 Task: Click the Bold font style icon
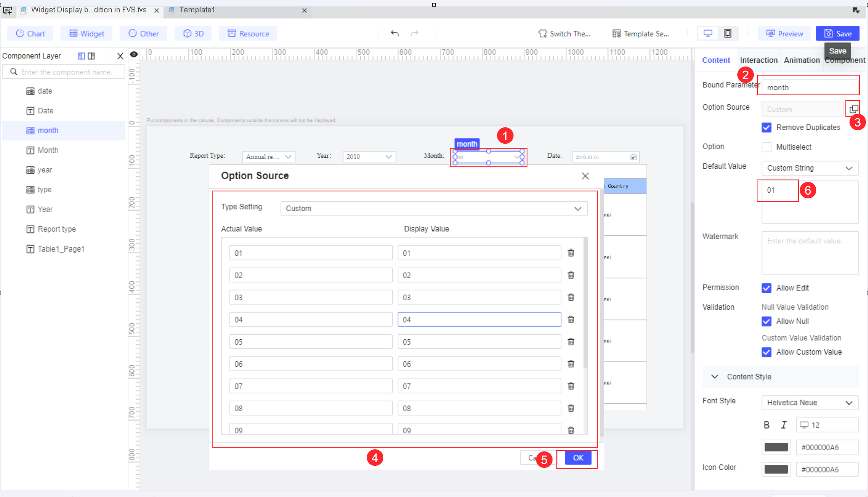coord(767,425)
